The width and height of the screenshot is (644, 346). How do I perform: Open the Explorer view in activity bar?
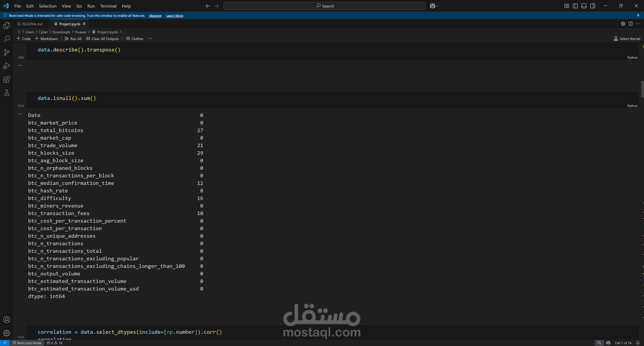tap(7, 26)
